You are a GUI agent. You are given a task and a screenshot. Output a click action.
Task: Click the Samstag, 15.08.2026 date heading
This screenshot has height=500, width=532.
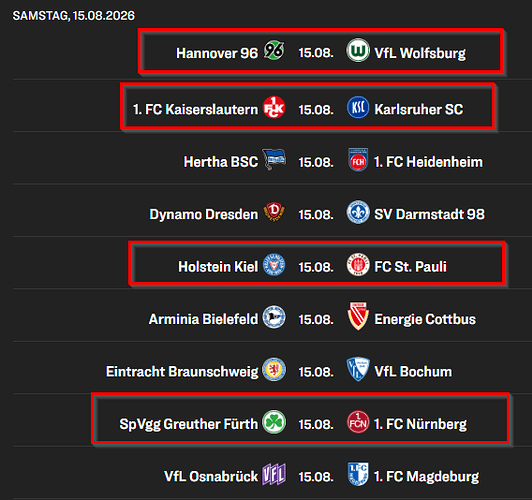[74, 16]
